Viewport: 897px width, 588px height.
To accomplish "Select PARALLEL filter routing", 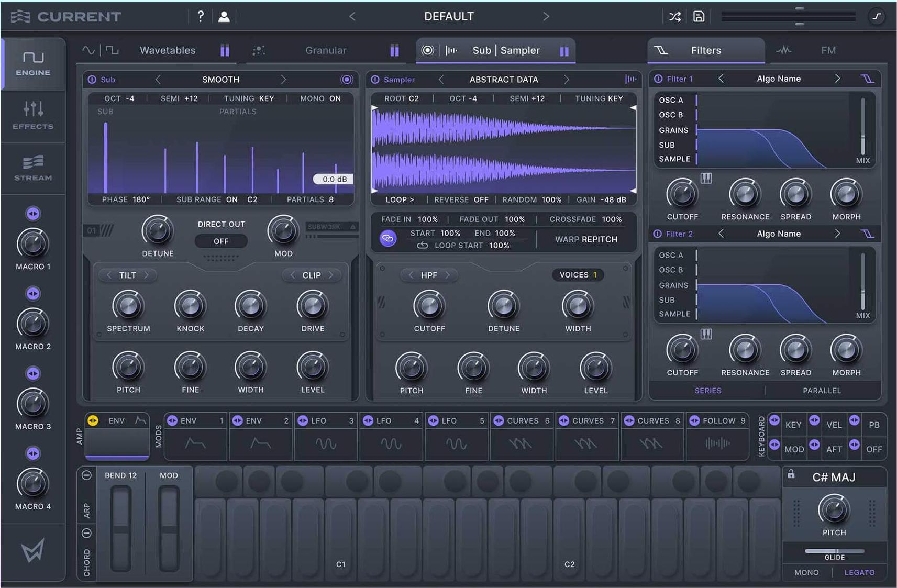I will pos(822,390).
